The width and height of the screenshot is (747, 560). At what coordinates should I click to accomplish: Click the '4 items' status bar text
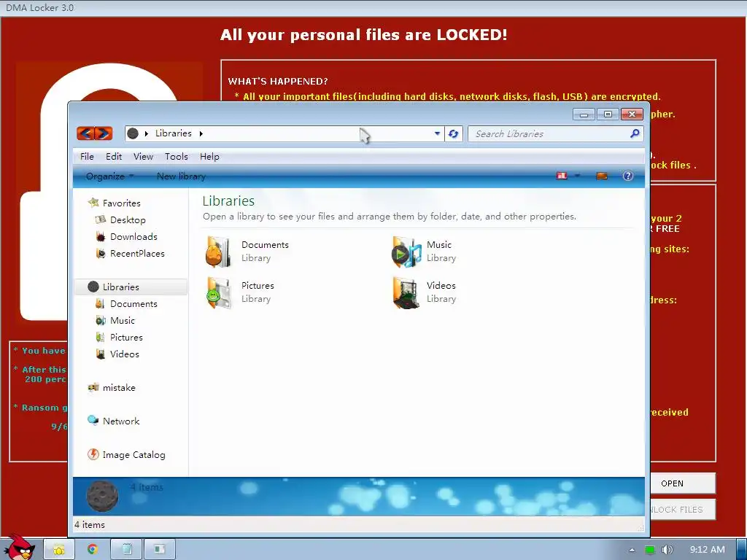pos(90,525)
